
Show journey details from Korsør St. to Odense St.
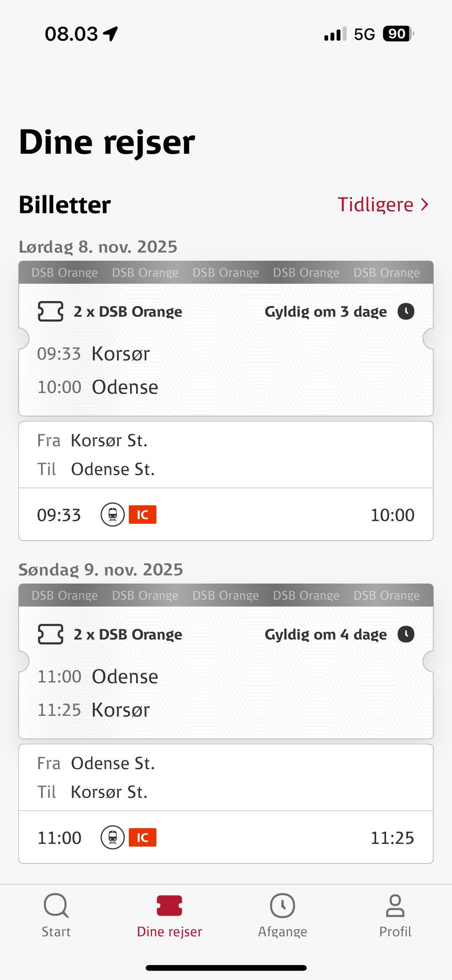point(226,455)
